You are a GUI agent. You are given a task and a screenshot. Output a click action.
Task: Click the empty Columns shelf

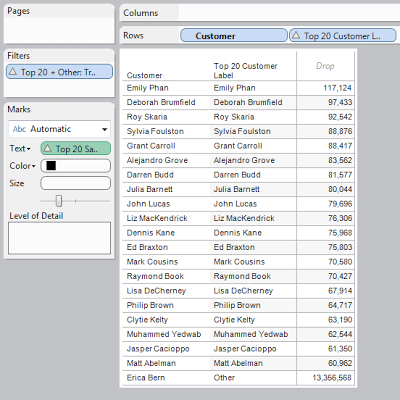[x=289, y=13]
